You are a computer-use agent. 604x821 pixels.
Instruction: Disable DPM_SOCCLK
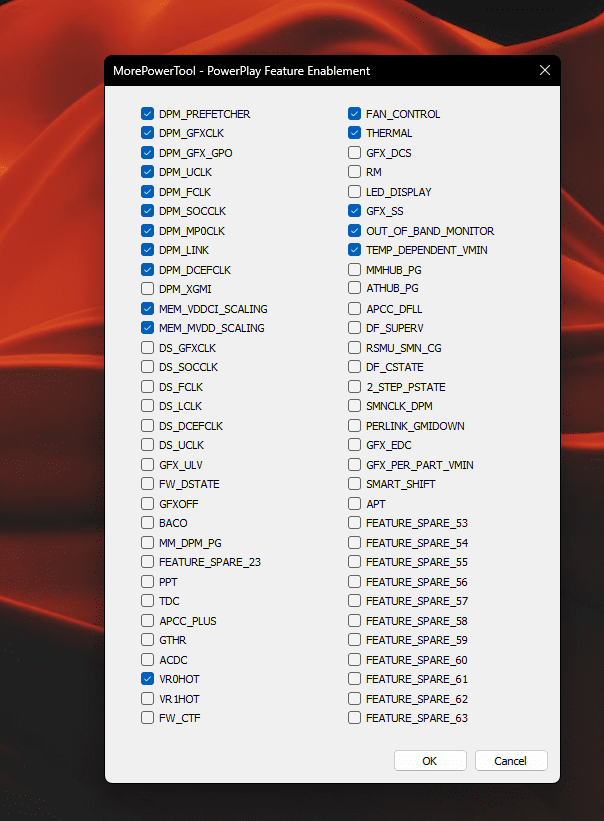[147, 211]
